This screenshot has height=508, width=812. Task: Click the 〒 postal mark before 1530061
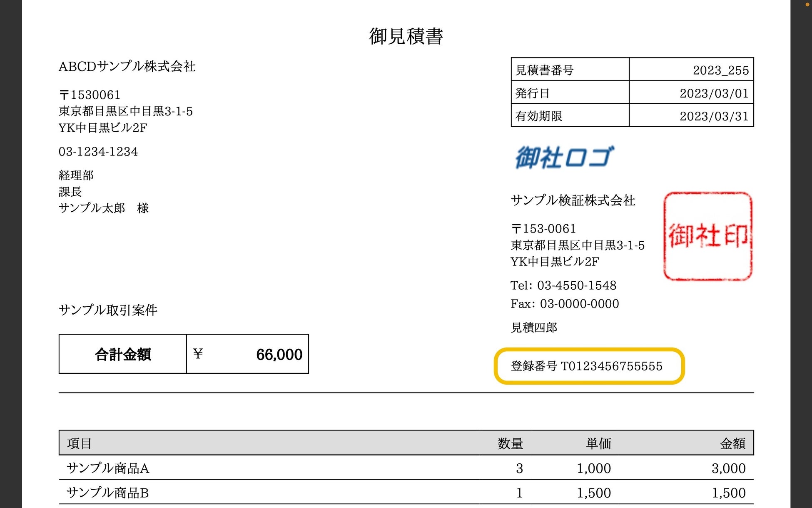tap(64, 95)
